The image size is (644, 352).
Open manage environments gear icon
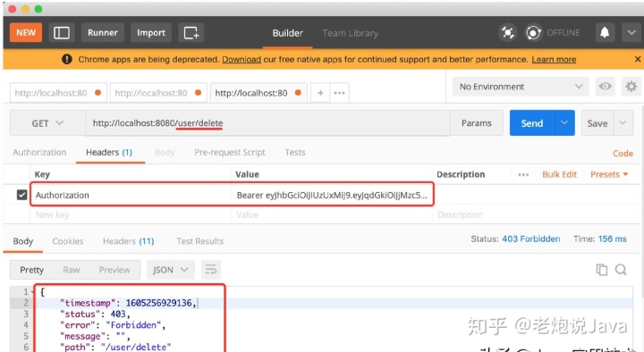click(x=631, y=87)
